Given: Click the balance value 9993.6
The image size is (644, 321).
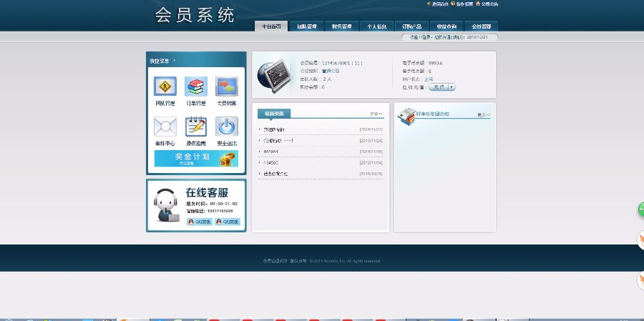Looking at the screenshot, I should [x=435, y=63].
